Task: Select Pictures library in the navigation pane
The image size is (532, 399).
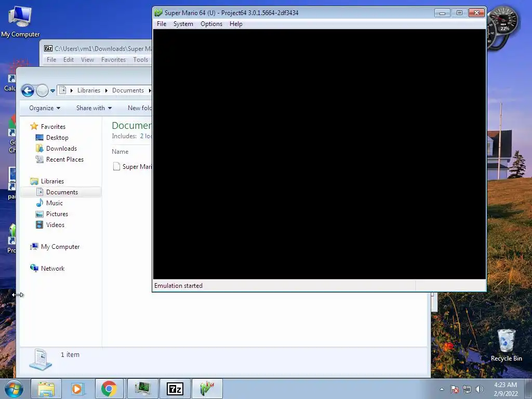Action: click(x=57, y=214)
